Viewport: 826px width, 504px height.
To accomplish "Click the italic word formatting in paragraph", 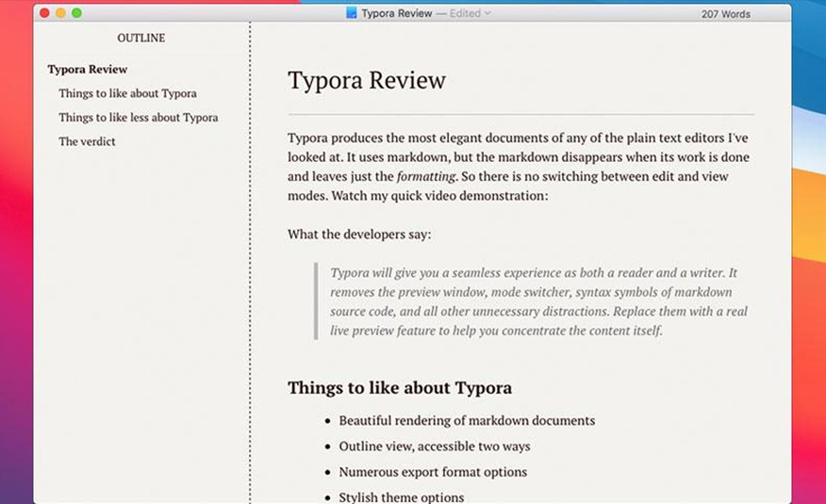I will 426,176.
